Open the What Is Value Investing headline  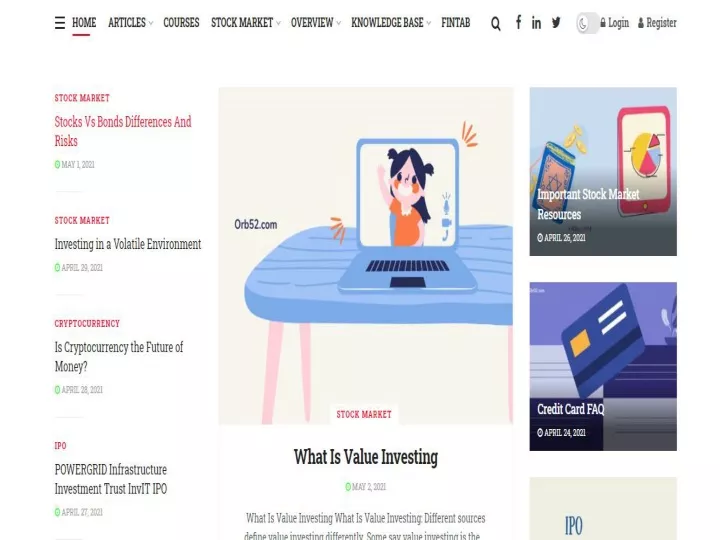[x=366, y=457]
